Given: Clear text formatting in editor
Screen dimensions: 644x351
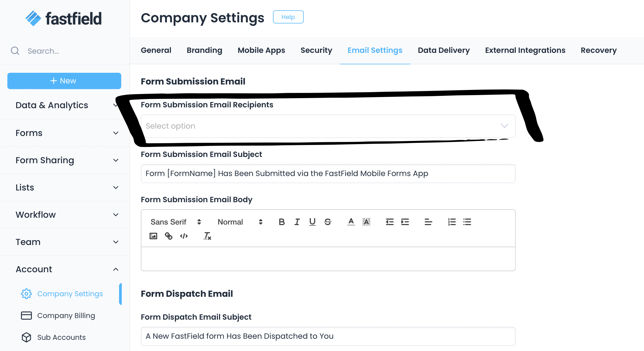Looking at the screenshot, I should [207, 236].
